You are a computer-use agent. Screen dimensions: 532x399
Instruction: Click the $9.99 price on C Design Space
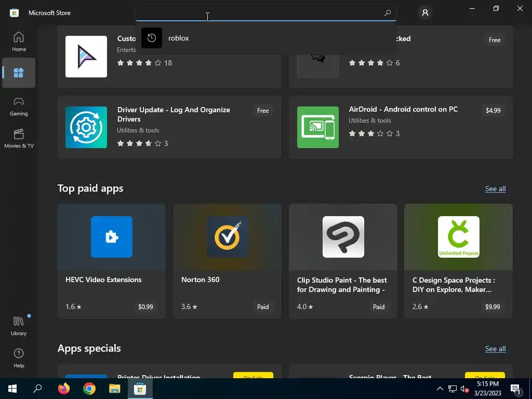(493, 307)
